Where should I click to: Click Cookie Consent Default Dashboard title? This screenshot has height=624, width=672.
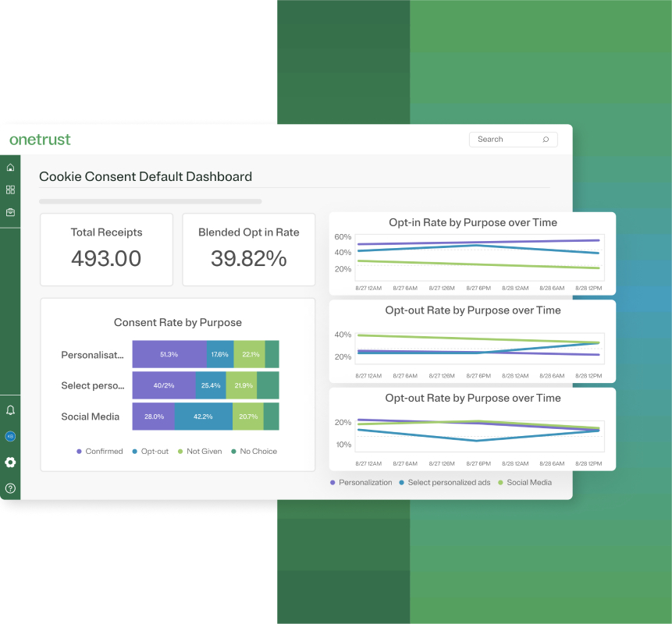point(145,176)
